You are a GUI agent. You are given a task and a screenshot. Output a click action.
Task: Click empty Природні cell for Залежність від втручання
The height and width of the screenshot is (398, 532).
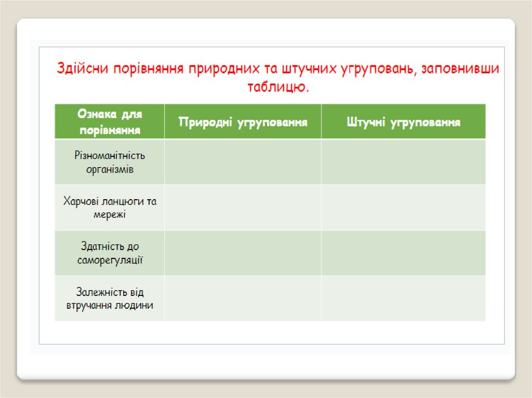243,298
